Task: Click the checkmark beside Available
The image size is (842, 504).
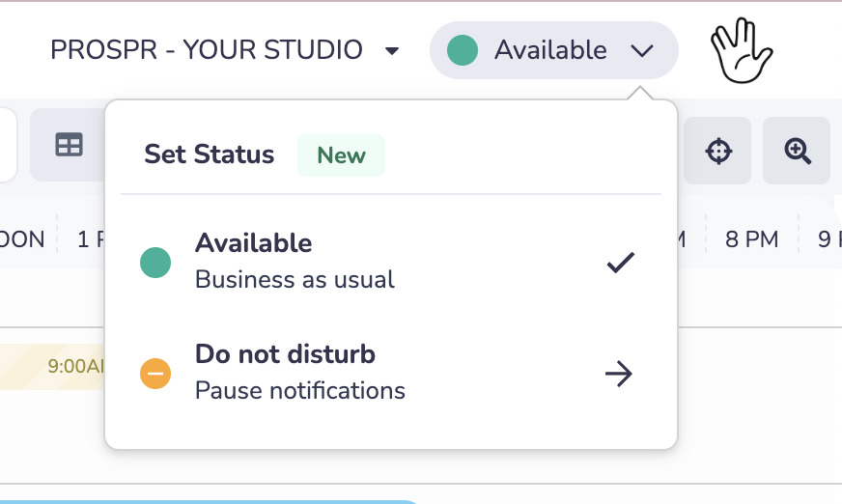Action: click(x=621, y=263)
